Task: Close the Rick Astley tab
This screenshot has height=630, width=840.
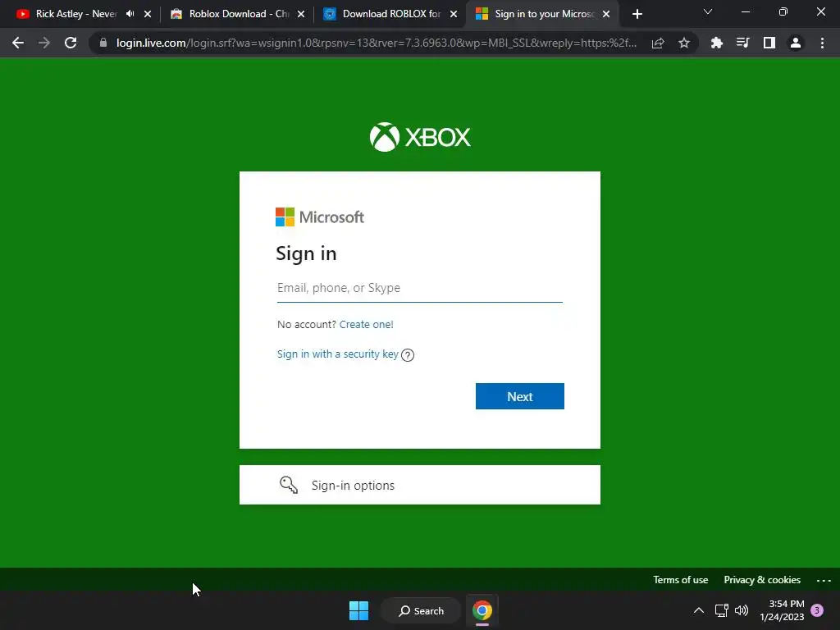Action: [x=148, y=14]
